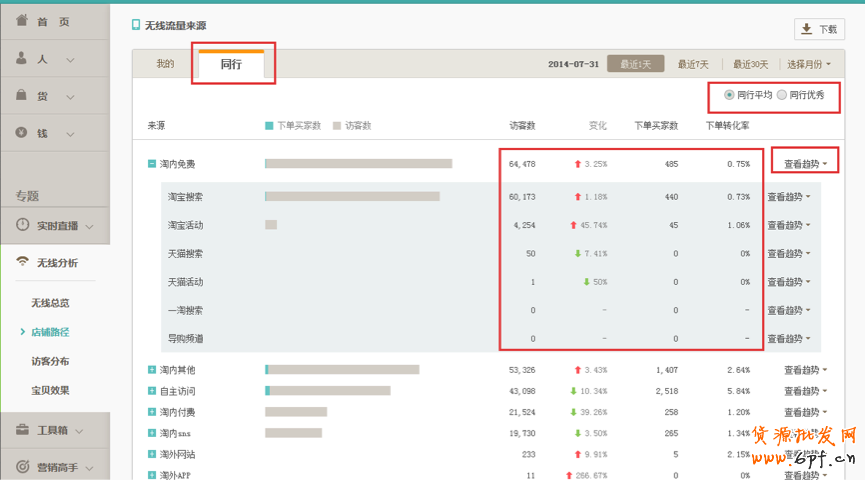This screenshot has width=866, height=480.
Task: Click the shopping bag icon beside 货
Action: point(22,95)
